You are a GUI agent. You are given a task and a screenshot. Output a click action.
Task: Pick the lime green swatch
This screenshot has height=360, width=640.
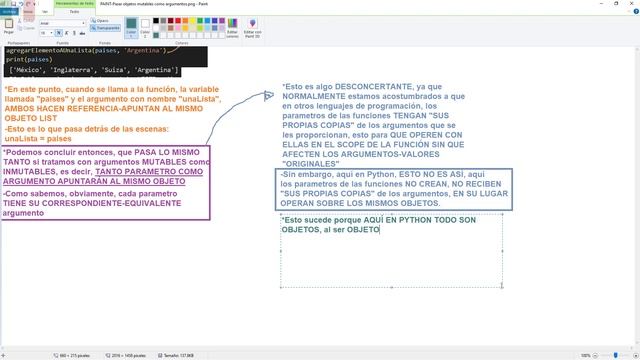click(200, 28)
